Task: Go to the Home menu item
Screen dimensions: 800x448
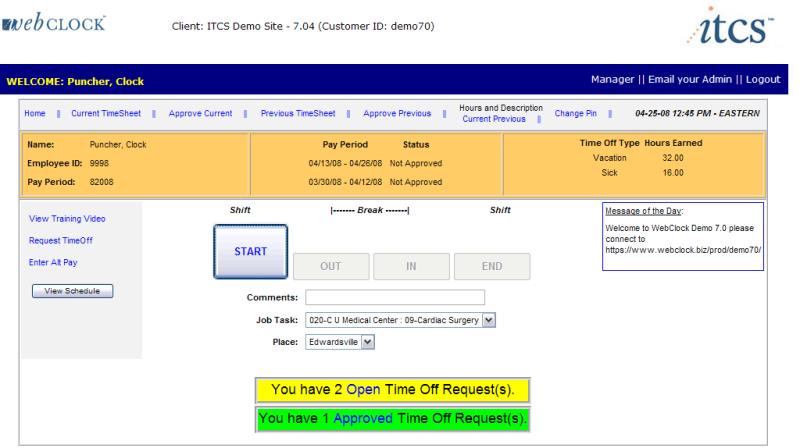Action: 35,113
